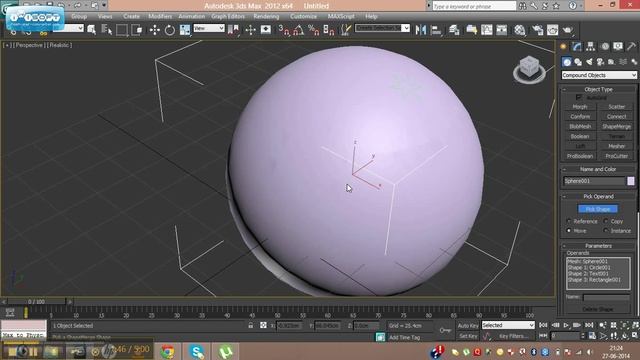Image resolution: width=640 pixels, height=360 pixels.
Task: Toggle the Spinner Snap icon
Action: 329,30
